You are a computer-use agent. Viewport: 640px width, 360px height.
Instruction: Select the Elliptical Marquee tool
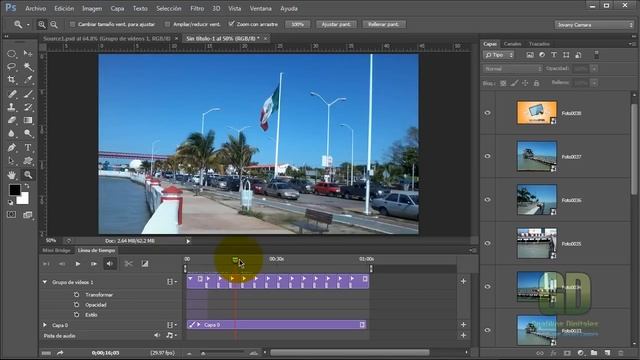tap(11, 53)
